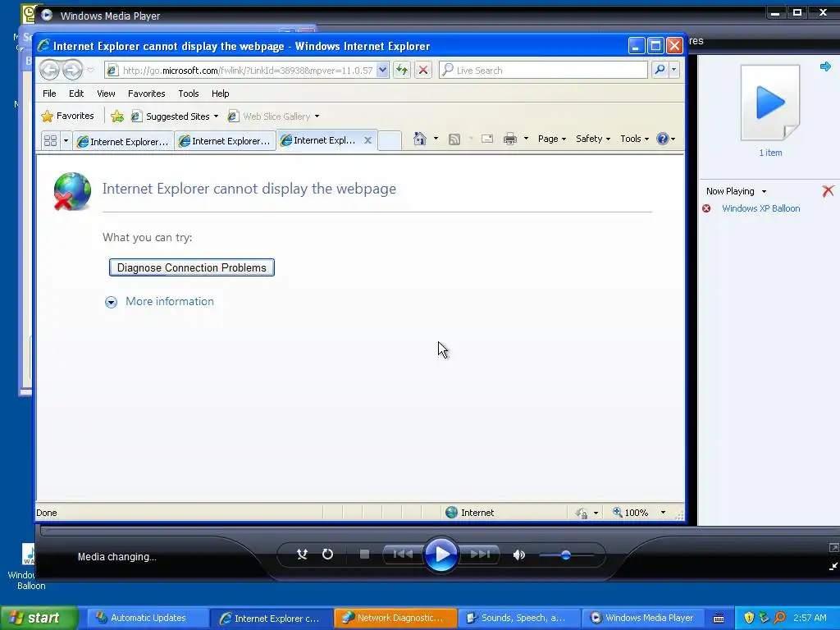The height and width of the screenshot is (630, 840).
Task: Open the command bar Tools dropdown
Action: click(635, 139)
